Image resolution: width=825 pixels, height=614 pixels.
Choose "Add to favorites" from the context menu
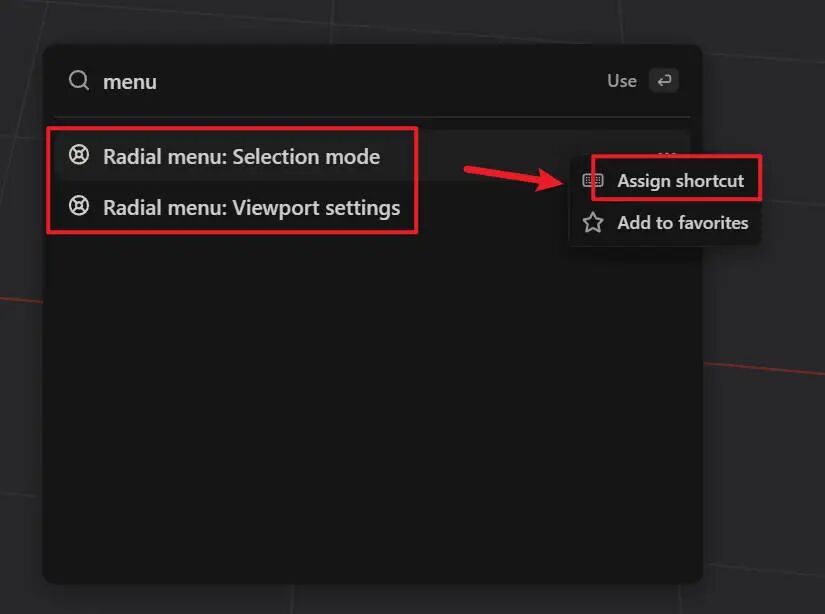[x=665, y=223]
